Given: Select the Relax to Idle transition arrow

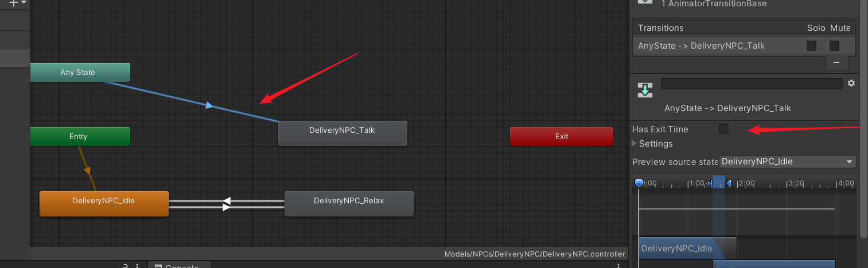Looking at the screenshot, I should coord(227,200).
